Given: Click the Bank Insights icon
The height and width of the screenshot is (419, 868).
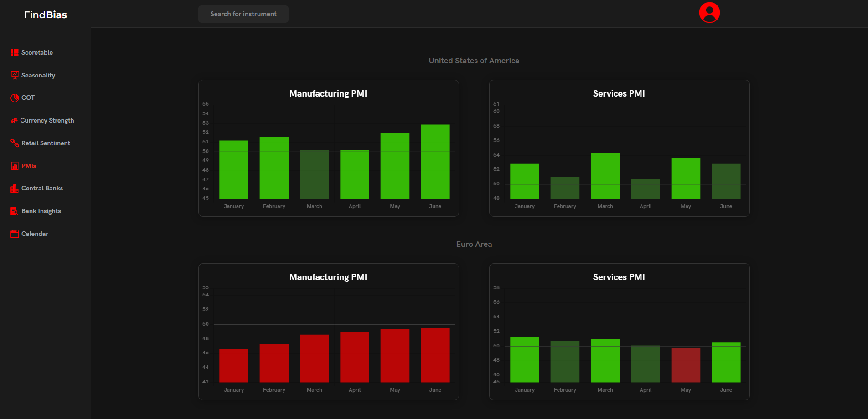Looking at the screenshot, I should [15, 211].
